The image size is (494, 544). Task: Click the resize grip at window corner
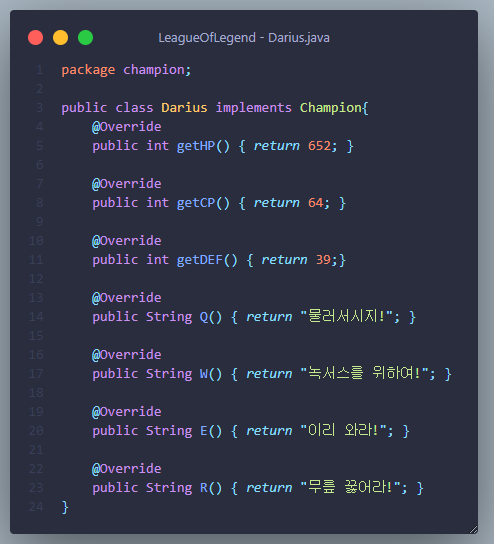(x=473, y=529)
